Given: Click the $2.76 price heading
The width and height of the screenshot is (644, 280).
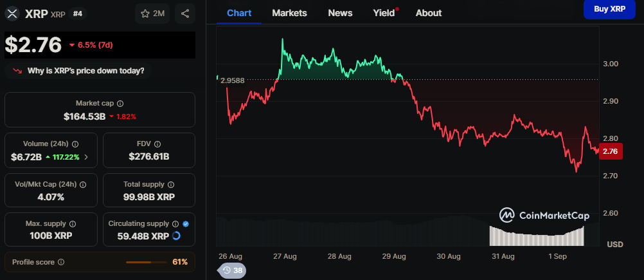Looking at the screenshot, I should [33, 45].
